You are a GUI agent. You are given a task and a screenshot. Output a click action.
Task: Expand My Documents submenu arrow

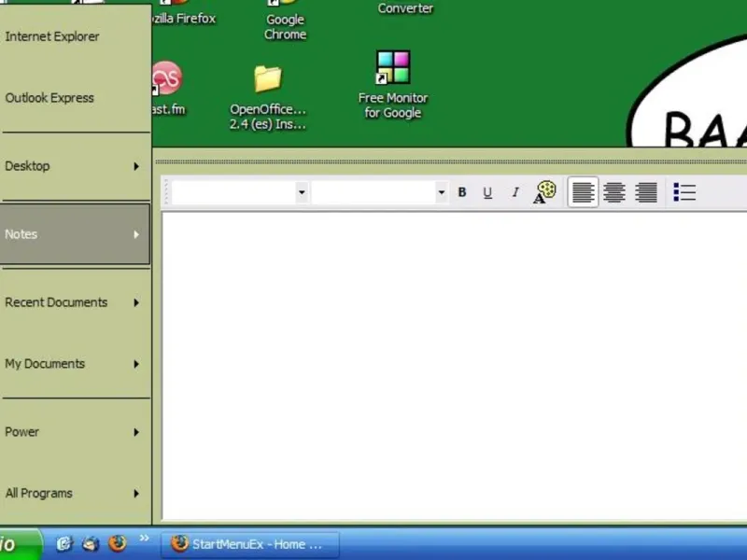pyautogui.click(x=136, y=364)
